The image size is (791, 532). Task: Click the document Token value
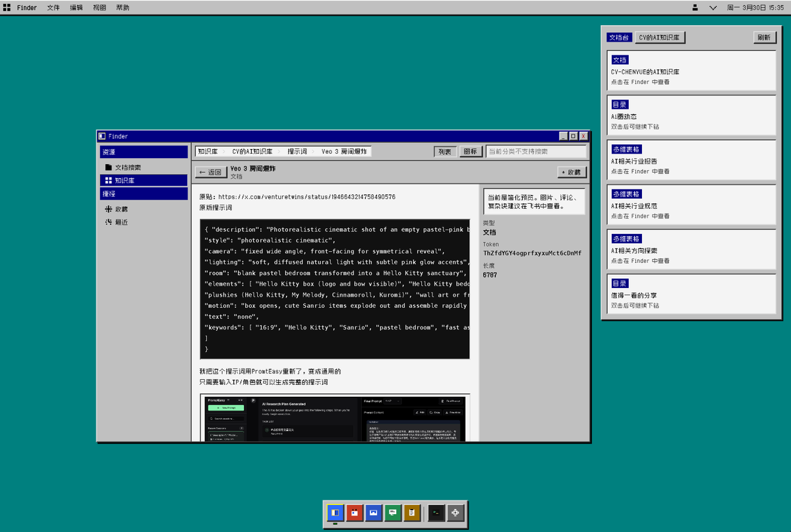click(532, 253)
